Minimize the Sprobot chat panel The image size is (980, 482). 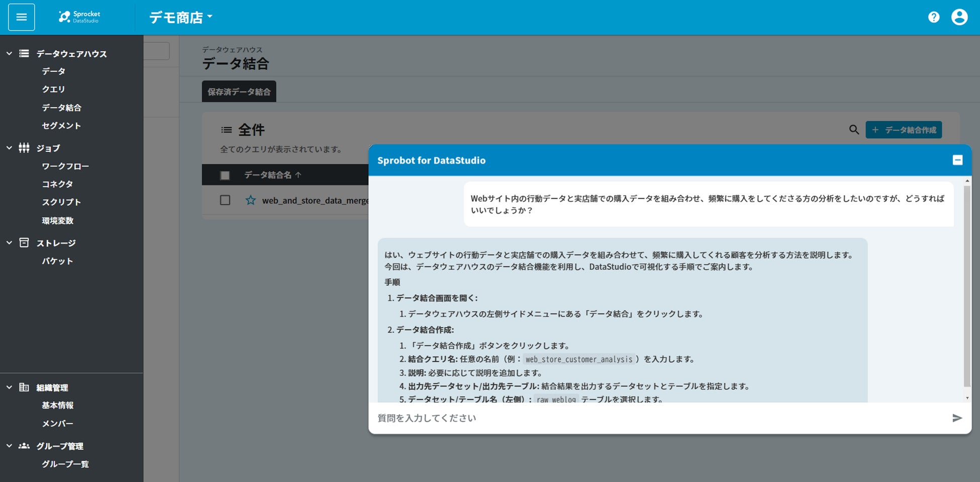tap(957, 160)
